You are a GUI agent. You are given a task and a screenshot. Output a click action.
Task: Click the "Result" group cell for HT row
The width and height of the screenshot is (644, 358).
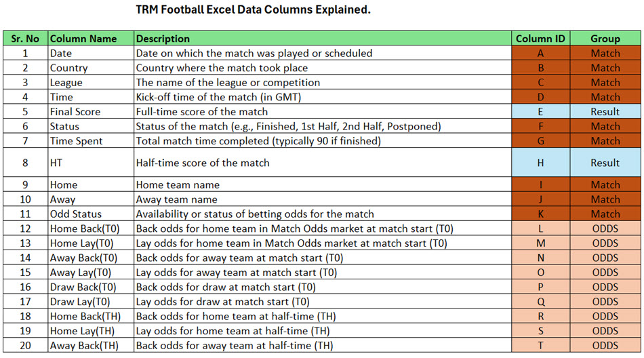605,163
